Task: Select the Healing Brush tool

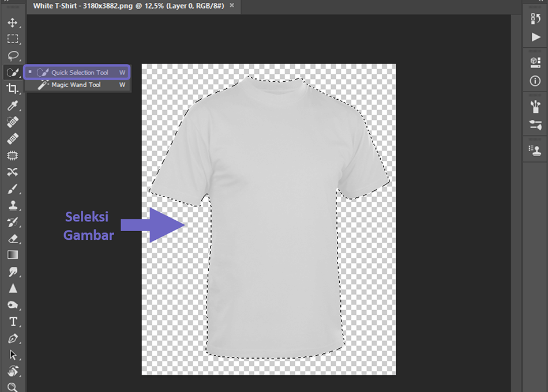Action: click(x=13, y=139)
